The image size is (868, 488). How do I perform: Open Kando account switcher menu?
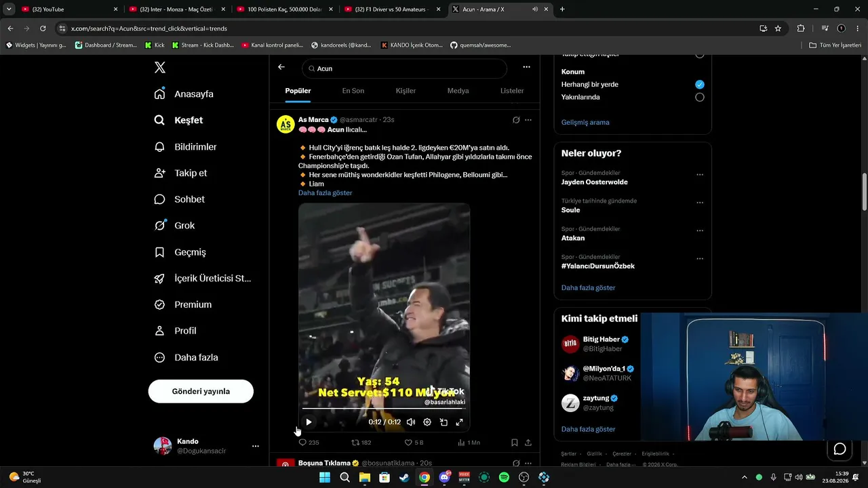click(255, 446)
